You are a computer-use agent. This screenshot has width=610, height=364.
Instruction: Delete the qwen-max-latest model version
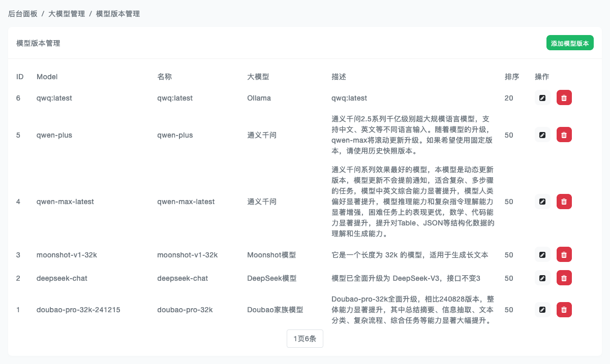click(x=564, y=202)
